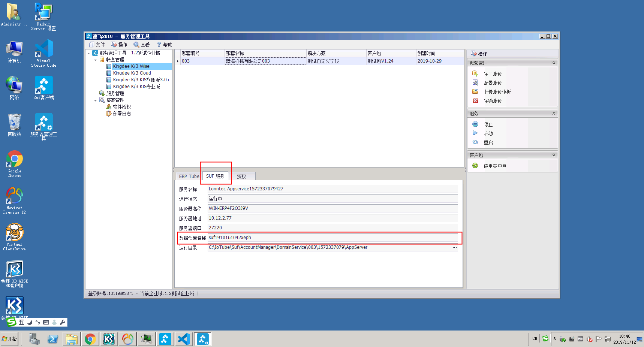Image resolution: width=644 pixels, height=347 pixels.
Task: Click the 服务名称 input field
Action: coord(332,189)
